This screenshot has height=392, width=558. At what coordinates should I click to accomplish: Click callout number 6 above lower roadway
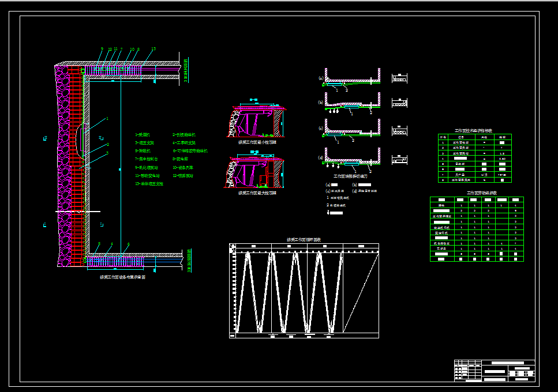click(x=129, y=244)
